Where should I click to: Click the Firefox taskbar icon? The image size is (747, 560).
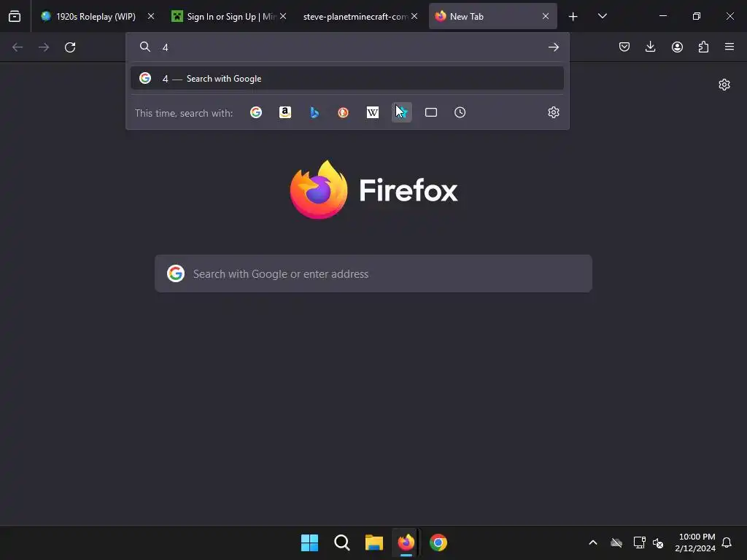coord(406,542)
